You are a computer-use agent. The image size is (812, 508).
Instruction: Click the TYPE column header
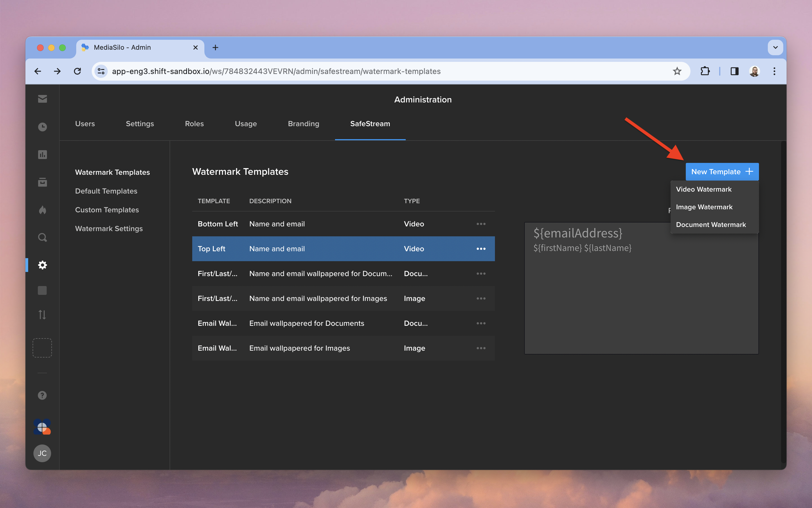tap(412, 201)
